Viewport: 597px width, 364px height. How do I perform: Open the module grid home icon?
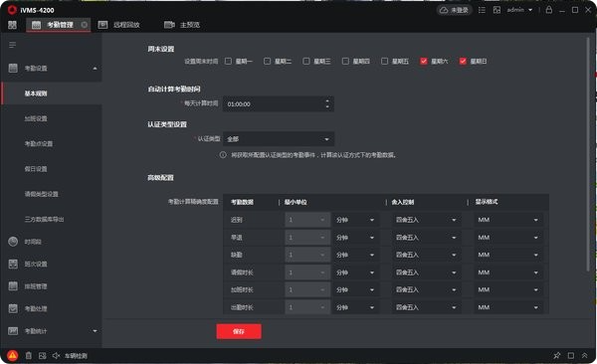pos(12,25)
